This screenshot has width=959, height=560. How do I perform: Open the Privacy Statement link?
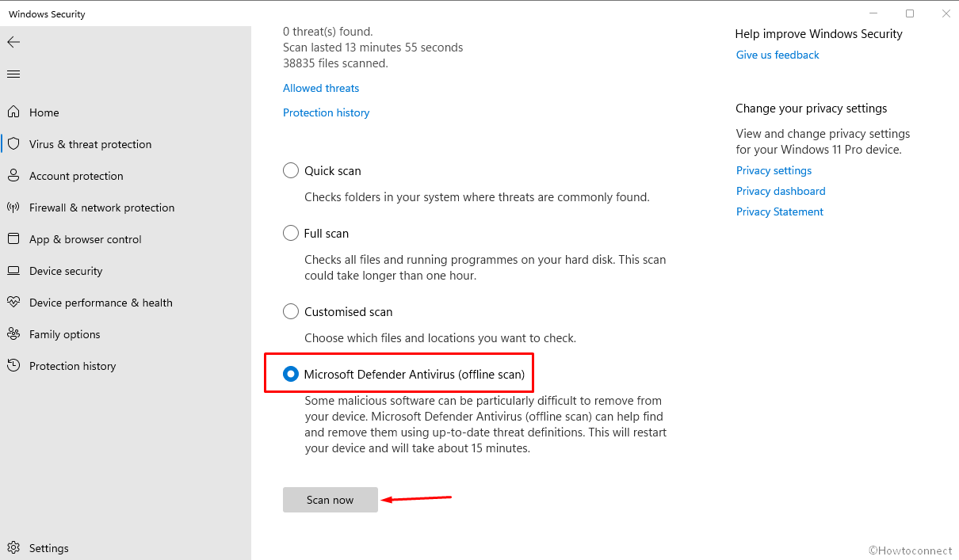(780, 211)
